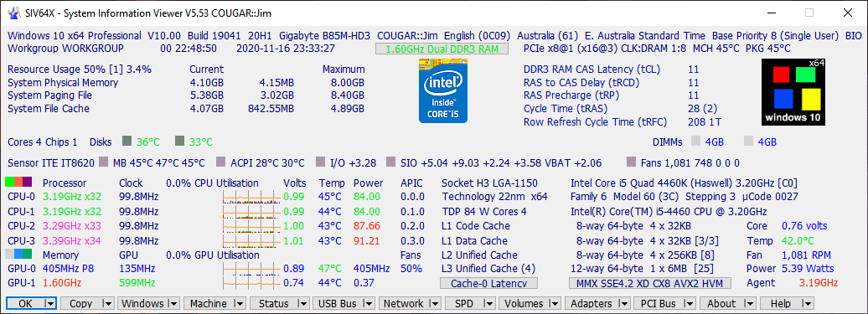Screen dimensions: 868x314
Task: Click the System Paging File label
Action: click(x=49, y=95)
